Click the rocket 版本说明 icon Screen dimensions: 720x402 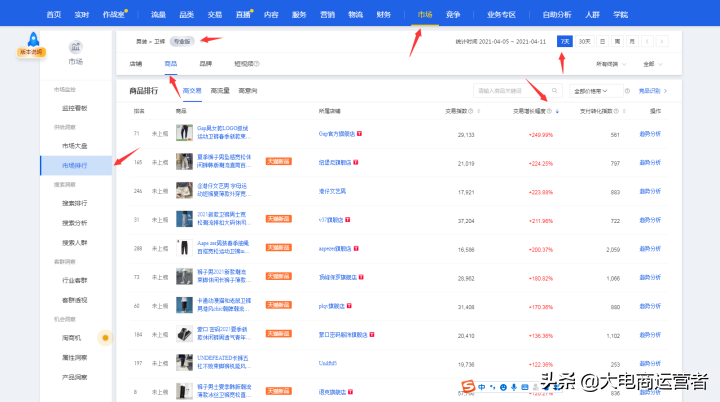click(32, 45)
